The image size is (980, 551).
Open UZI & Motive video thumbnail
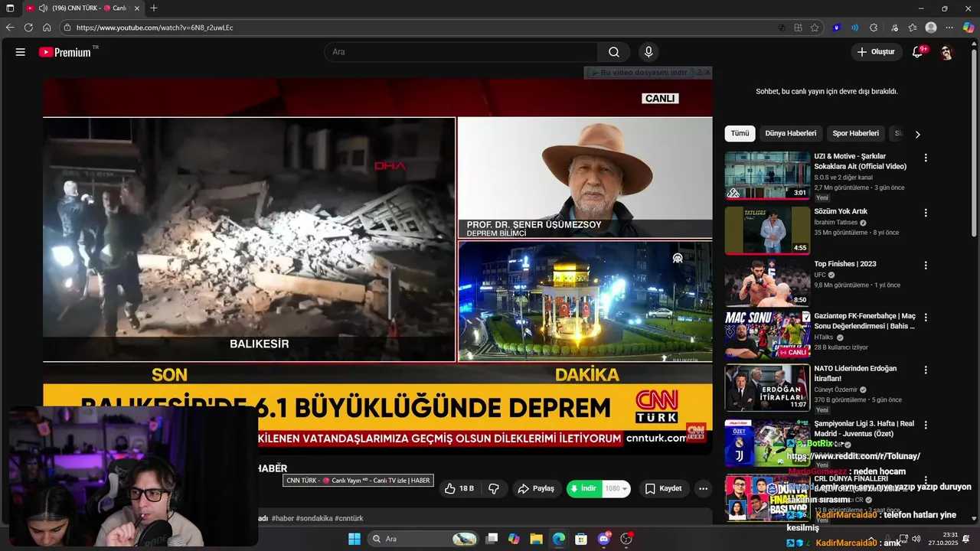767,175
